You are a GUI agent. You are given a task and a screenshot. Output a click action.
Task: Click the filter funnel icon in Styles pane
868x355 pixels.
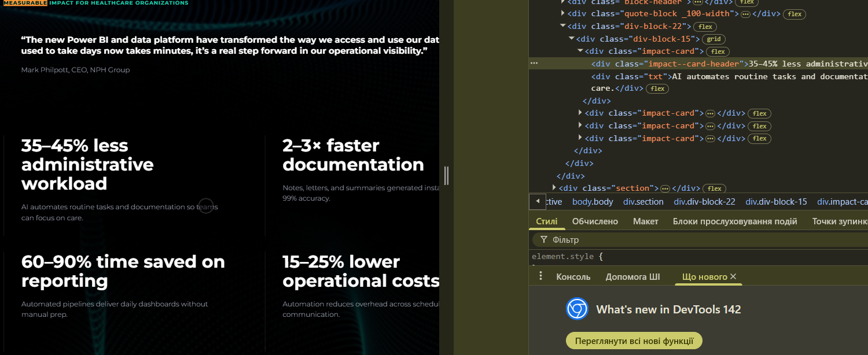tap(543, 239)
